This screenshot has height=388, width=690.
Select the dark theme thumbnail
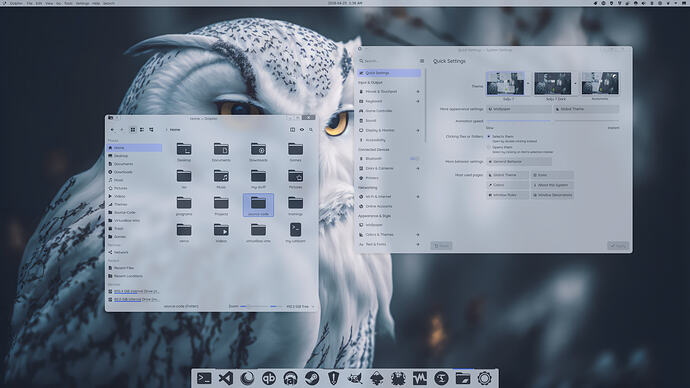pos(553,83)
